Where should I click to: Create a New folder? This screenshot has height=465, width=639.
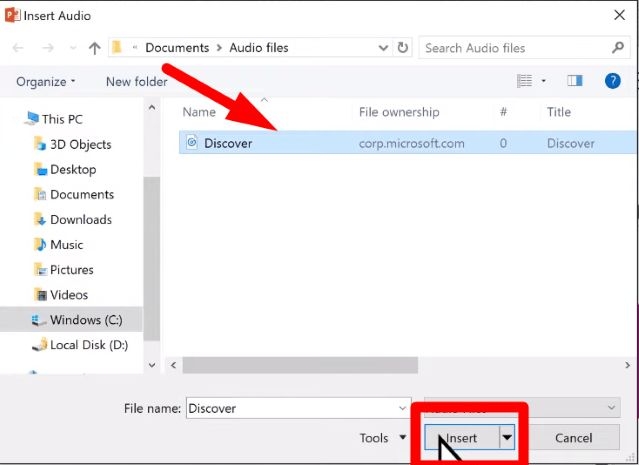click(x=137, y=82)
